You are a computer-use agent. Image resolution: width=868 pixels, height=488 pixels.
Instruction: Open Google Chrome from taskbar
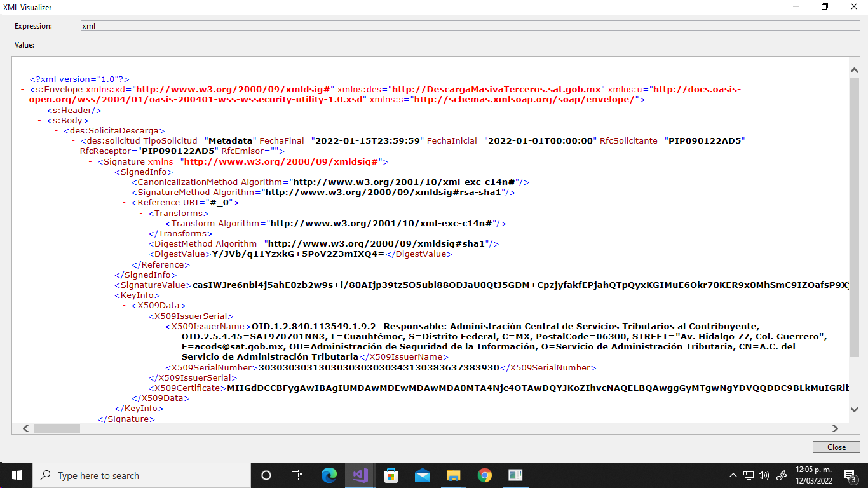pos(485,475)
